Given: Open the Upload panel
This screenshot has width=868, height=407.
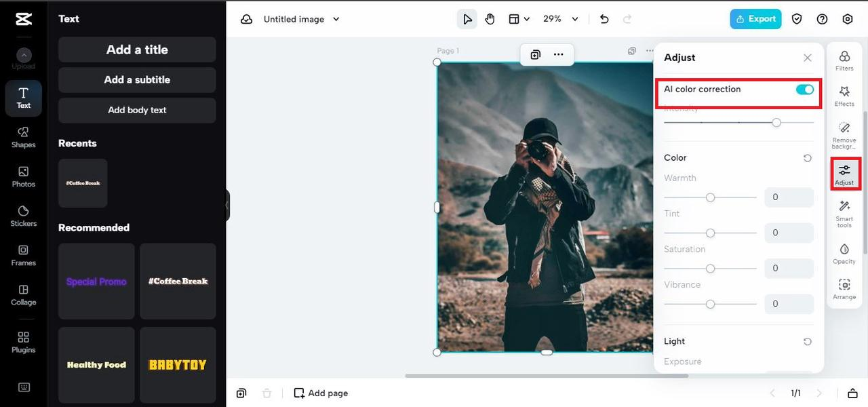Looking at the screenshot, I should [x=24, y=59].
